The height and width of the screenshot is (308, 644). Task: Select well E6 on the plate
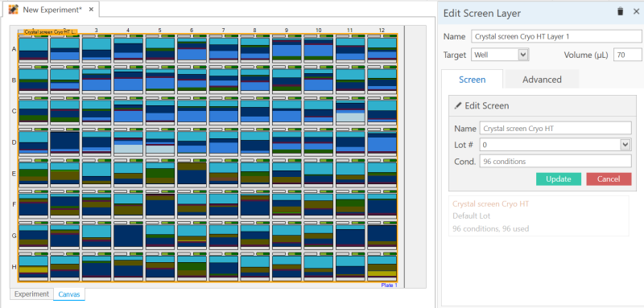192,173
